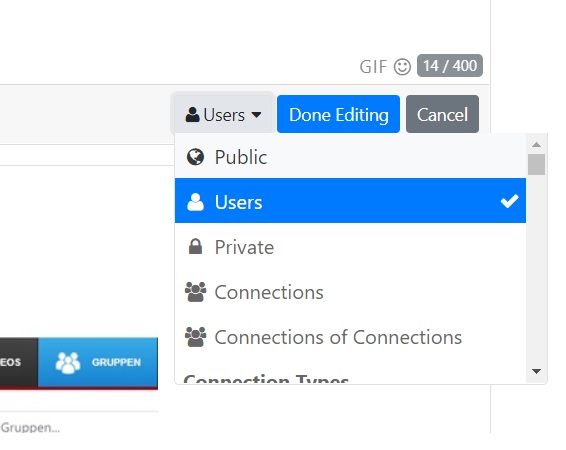The width and height of the screenshot is (566, 450).
Task: Click the group icon for Connections of Connections
Action: point(195,337)
